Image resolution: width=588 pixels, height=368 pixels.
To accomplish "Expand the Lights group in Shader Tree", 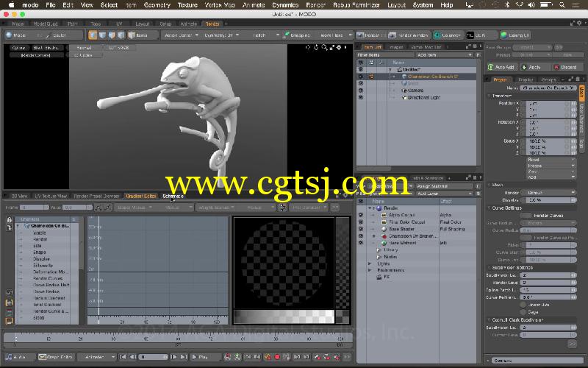I will [370, 263].
